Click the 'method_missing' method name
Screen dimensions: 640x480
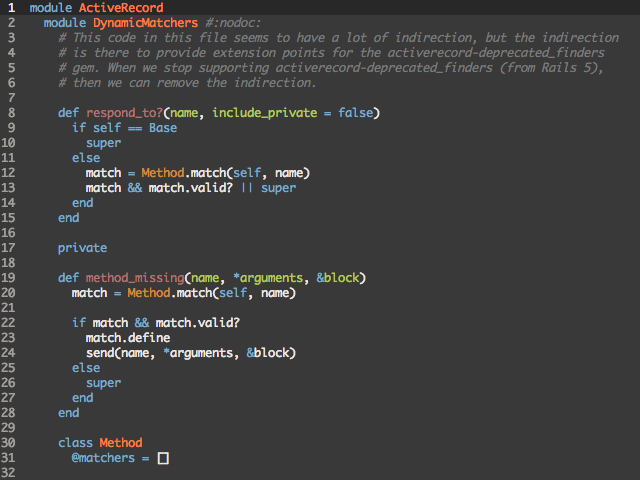point(135,278)
